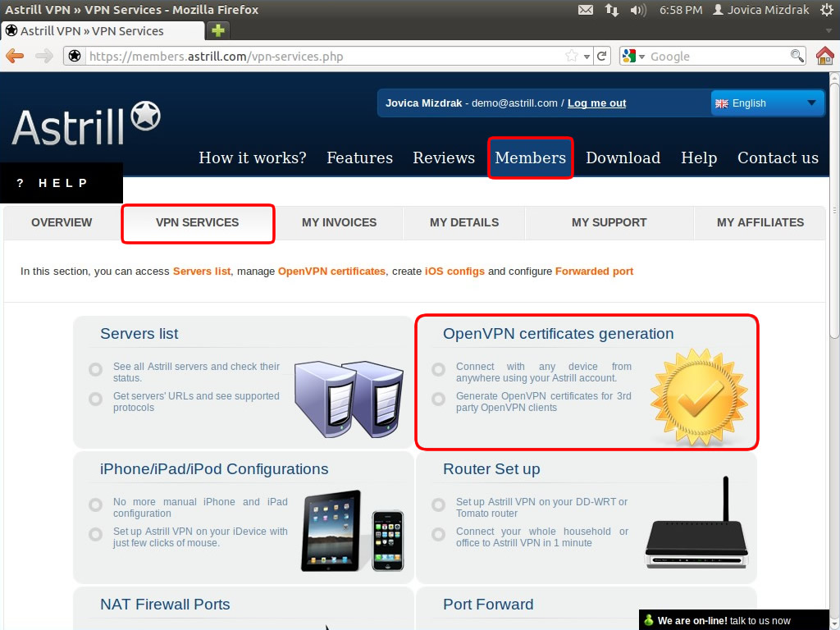The image size is (840, 630).
Task: Open the How it works? menu
Action: pyautogui.click(x=253, y=157)
